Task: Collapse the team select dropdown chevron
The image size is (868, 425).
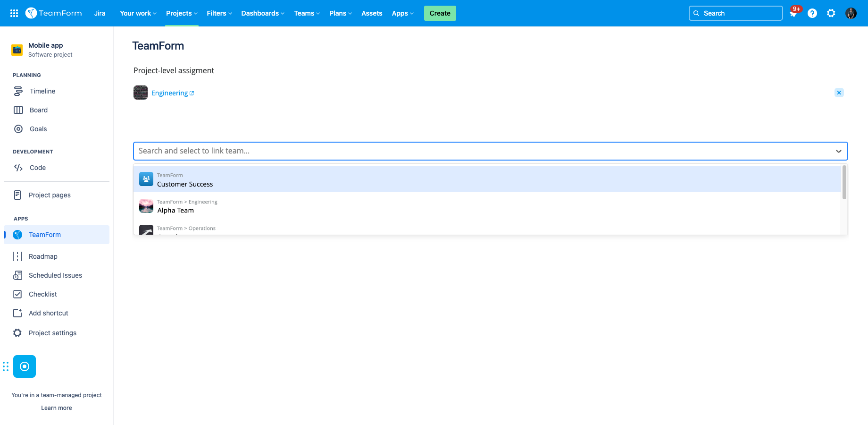Action: pos(839,151)
